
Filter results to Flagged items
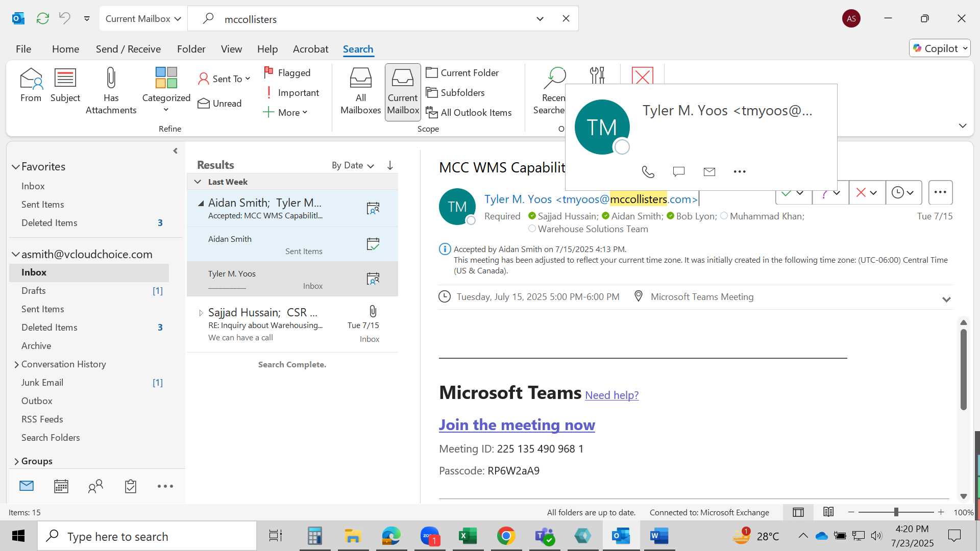coord(287,72)
